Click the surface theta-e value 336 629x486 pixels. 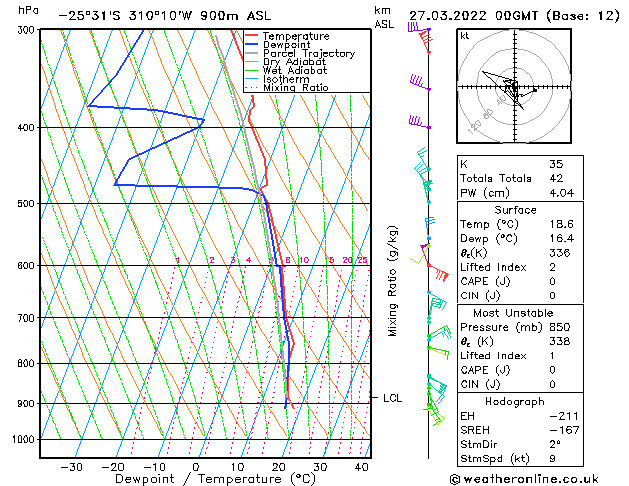point(560,253)
